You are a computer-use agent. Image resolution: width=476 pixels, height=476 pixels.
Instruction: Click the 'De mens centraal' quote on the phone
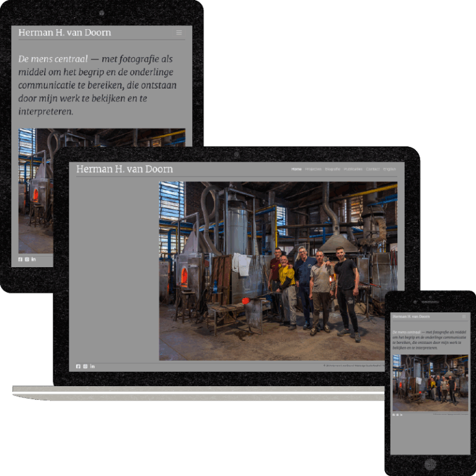point(430,340)
